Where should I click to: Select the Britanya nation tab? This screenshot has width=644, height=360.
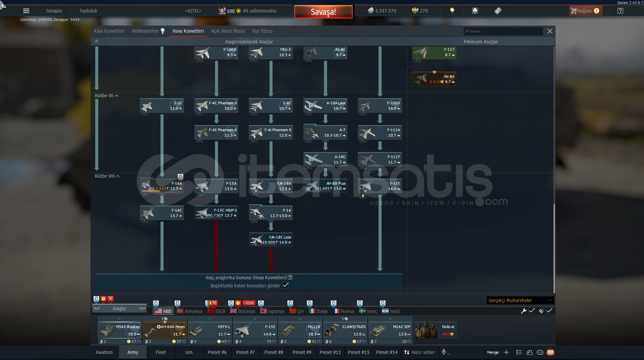[x=243, y=311]
